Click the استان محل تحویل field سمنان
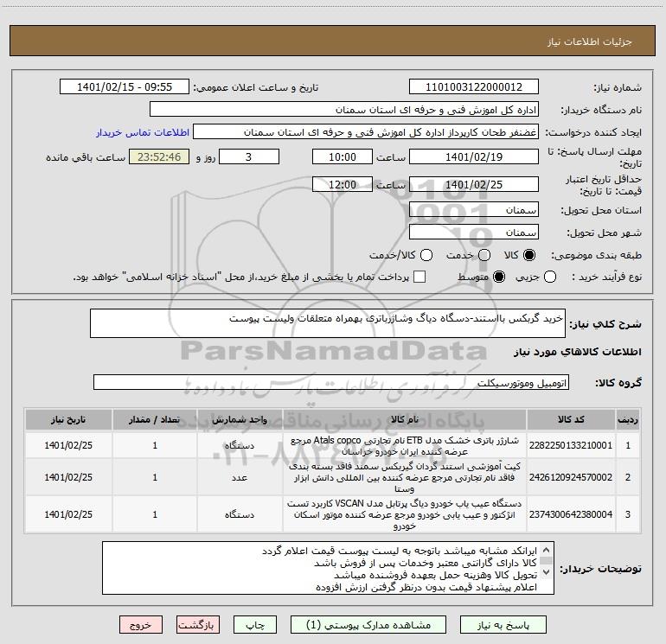Screen dimensions: 666x644 coord(474,210)
